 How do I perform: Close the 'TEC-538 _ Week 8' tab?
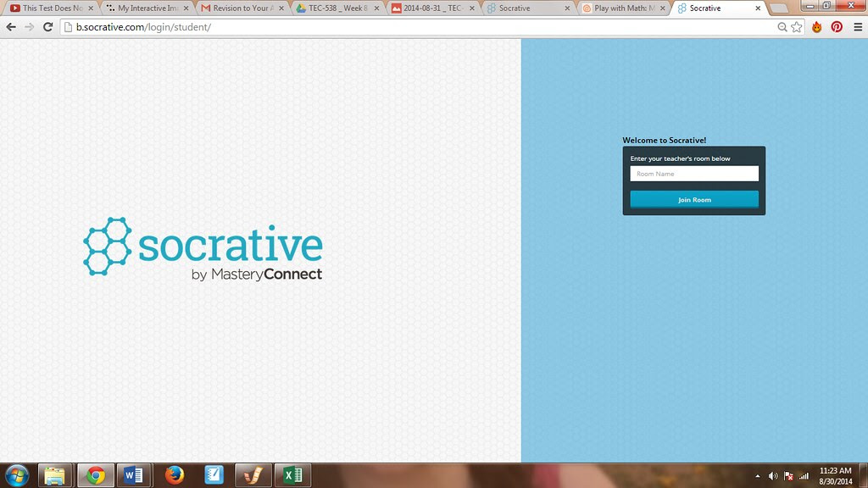376,8
